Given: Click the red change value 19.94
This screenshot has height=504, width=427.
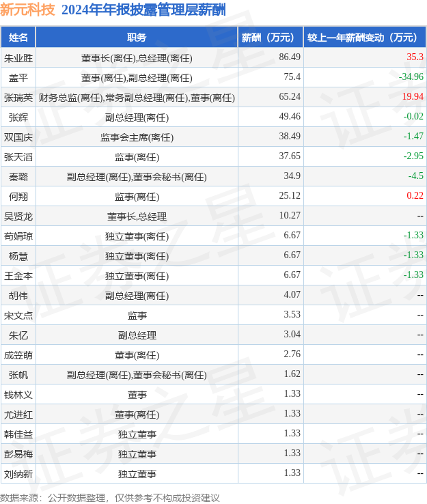Looking at the screenshot, I should [x=413, y=96].
